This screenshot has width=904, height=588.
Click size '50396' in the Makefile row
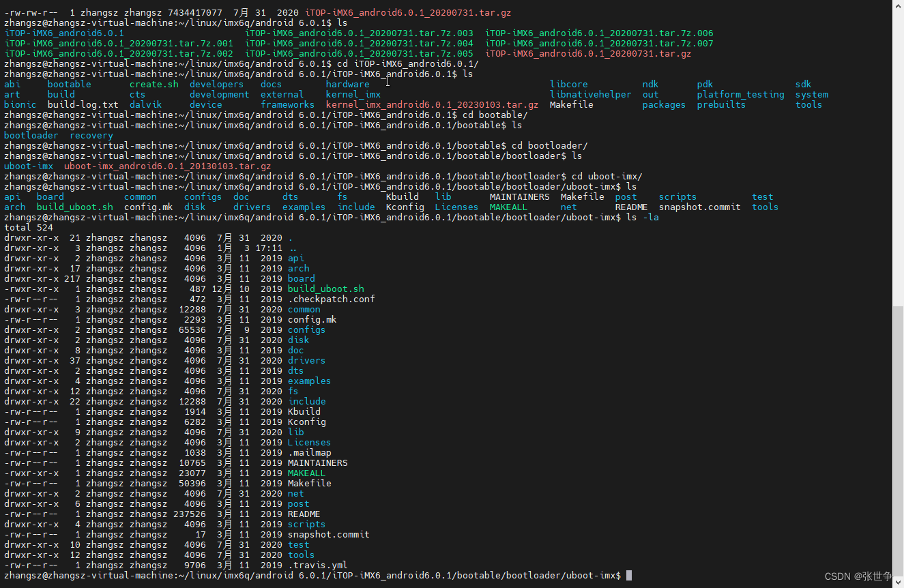point(192,484)
